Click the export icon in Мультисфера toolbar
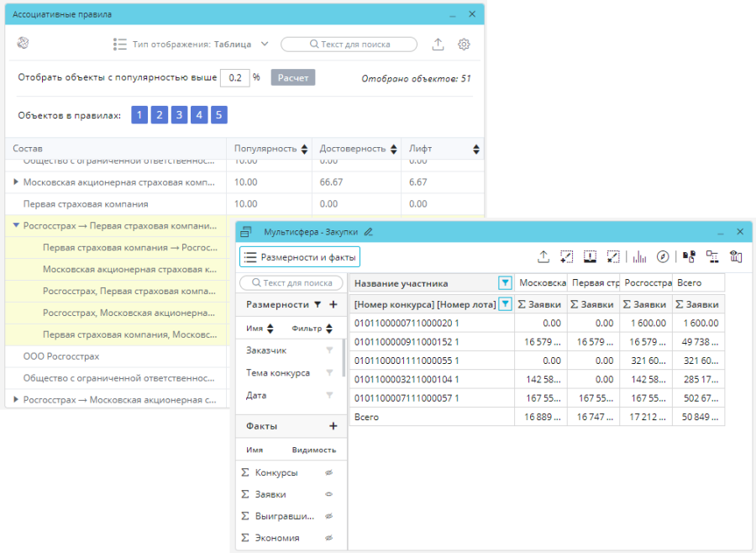This screenshot has width=756, height=553. (543, 257)
